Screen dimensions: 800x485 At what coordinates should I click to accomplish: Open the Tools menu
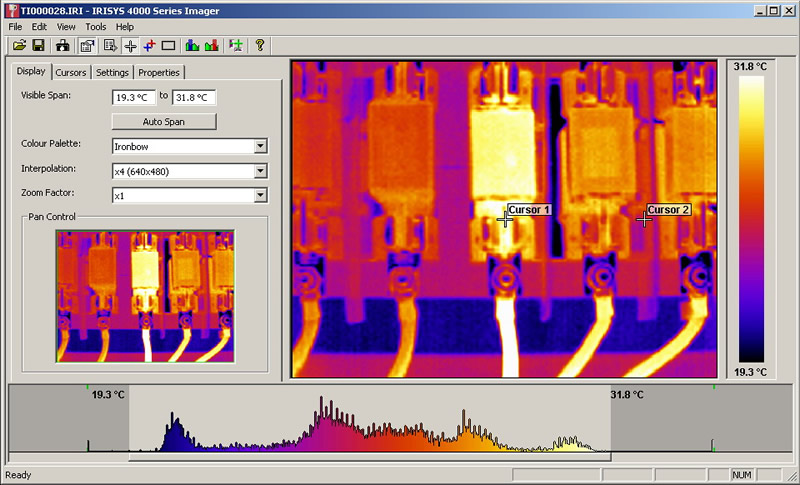[96, 26]
